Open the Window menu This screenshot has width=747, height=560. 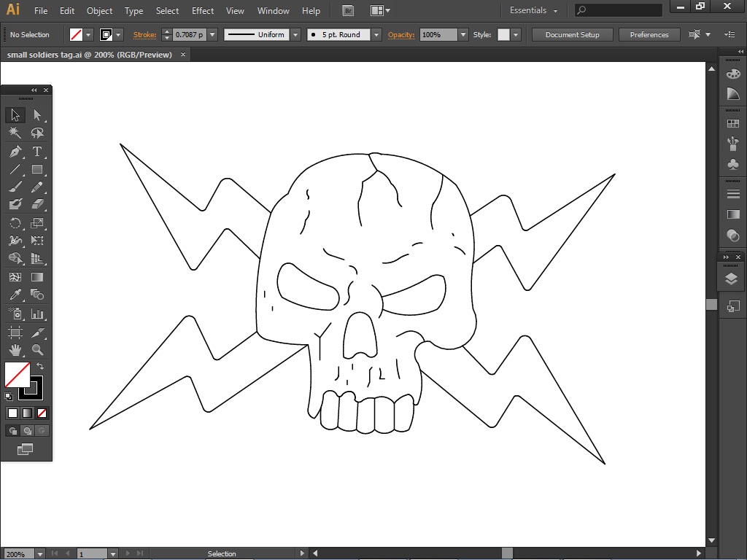(x=274, y=10)
